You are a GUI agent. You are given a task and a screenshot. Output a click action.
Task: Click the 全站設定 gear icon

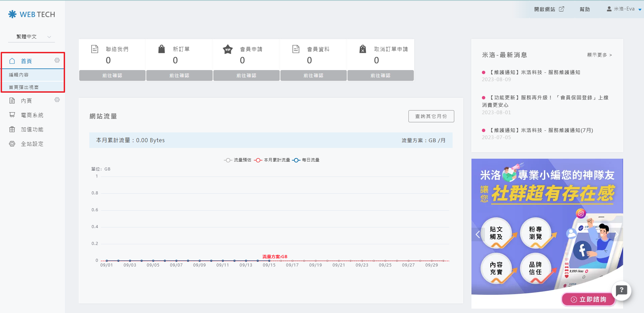pyautogui.click(x=12, y=144)
